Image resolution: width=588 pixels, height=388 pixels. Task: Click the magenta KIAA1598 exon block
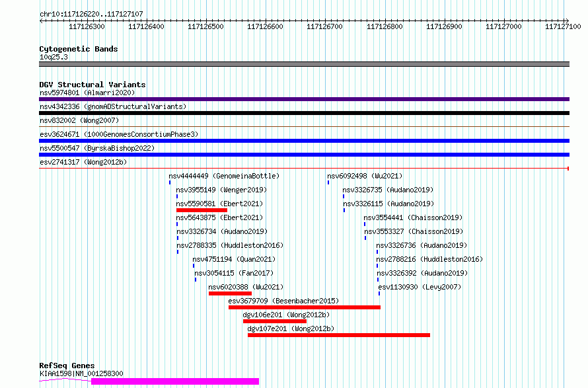coord(175,381)
